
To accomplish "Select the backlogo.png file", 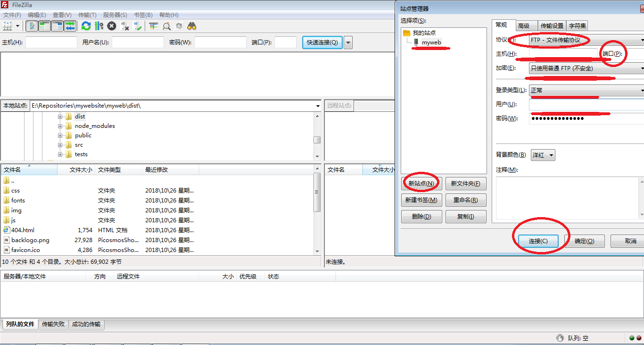I will pyautogui.click(x=30, y=240).
